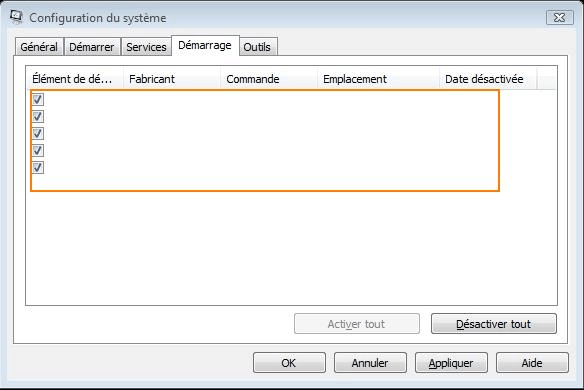Apply changes with Appliquer button
The height and width of the screenshot is (390, 584).
451,363
